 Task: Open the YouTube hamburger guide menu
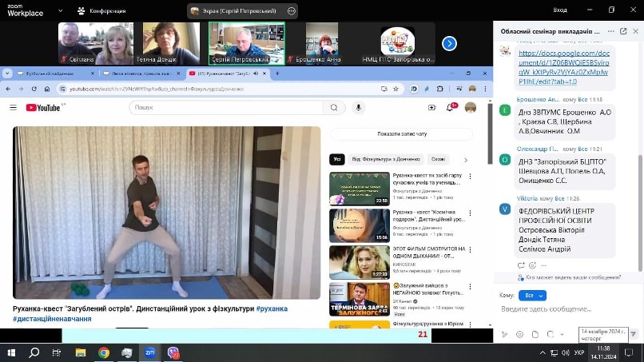13,108
